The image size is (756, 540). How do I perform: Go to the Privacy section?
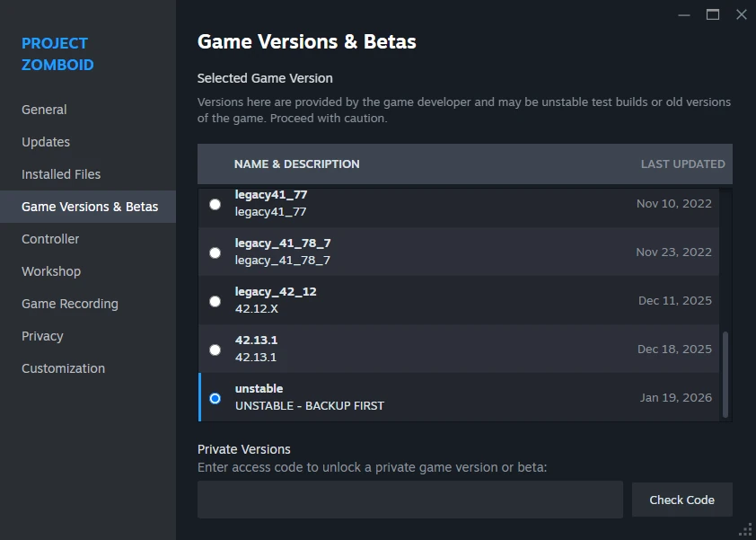(42, 336)
